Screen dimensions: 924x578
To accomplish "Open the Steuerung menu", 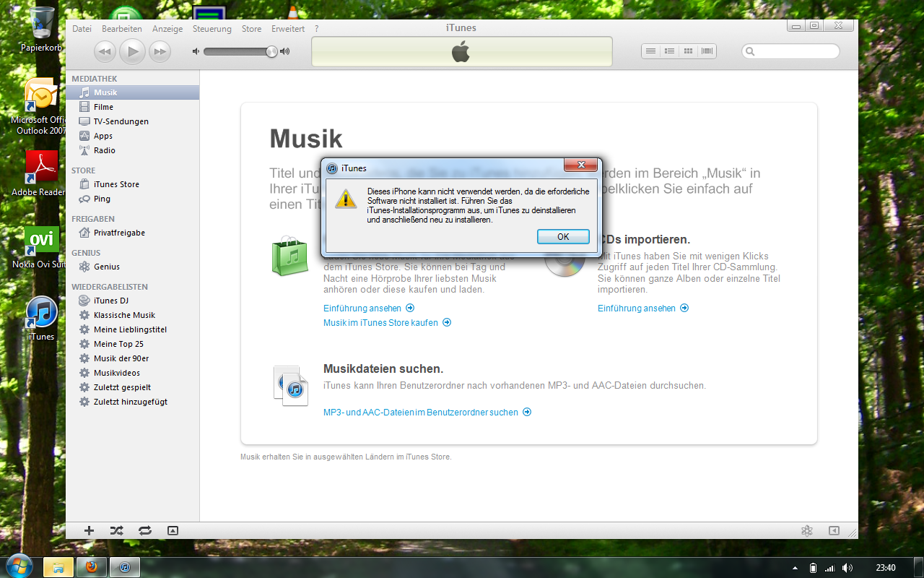I will [212, 29].
